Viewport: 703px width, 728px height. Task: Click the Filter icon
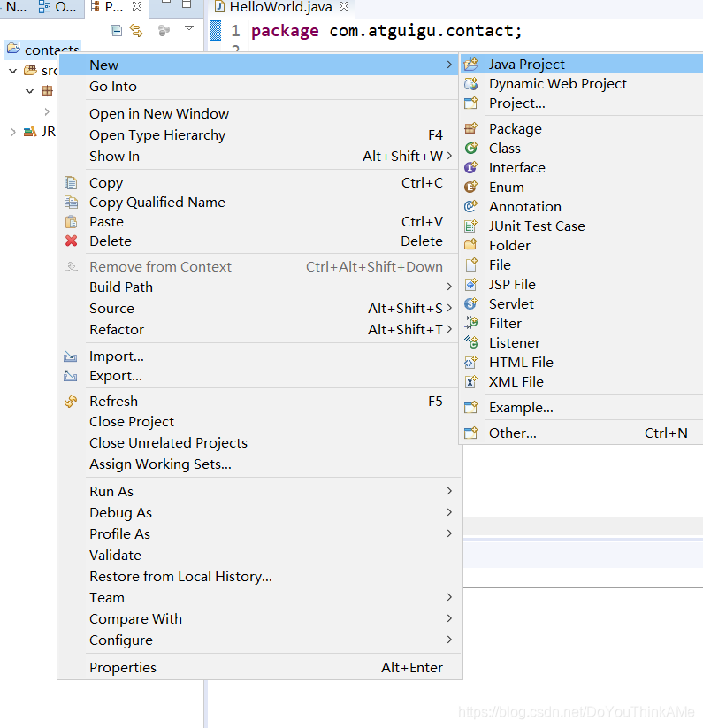coord(470,323)
